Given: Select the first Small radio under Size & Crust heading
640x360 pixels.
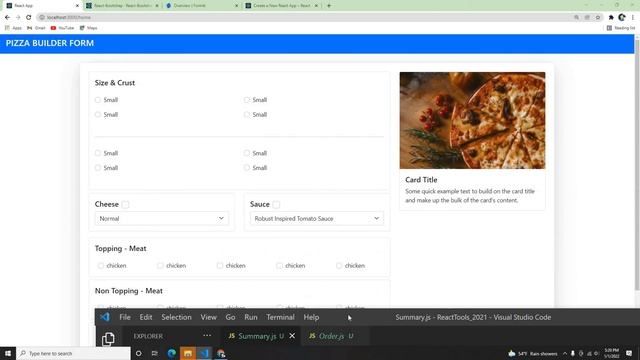Looking at the screenshot, I should 98,100.
